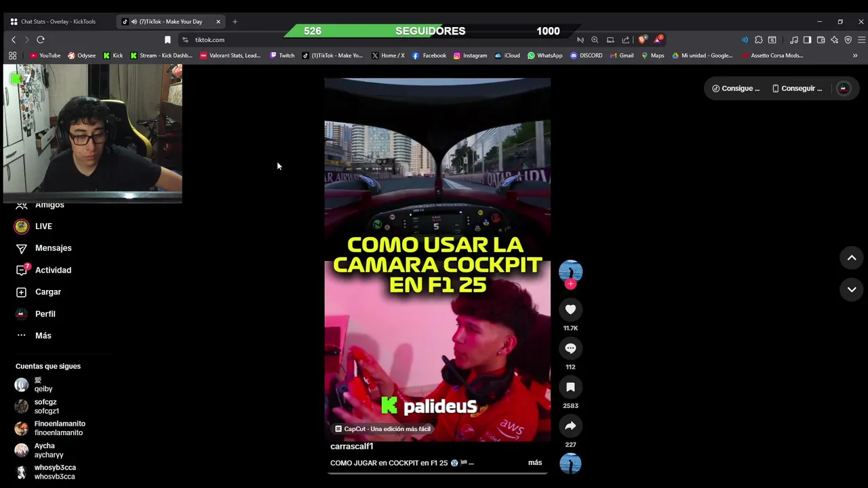The image size is (868, 488).
Task: Open Leo AI sparkle icon
Action: tap(834, 40)
